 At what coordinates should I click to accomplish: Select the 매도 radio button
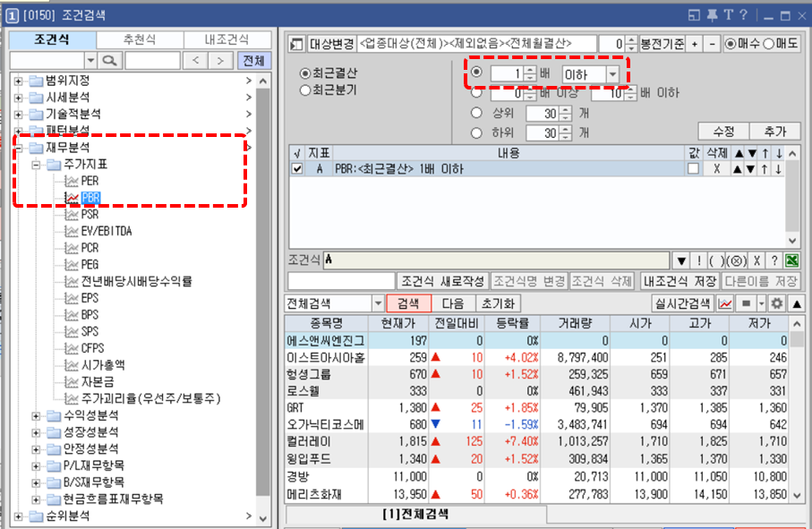pyautogui.click(x=768, y=44)
